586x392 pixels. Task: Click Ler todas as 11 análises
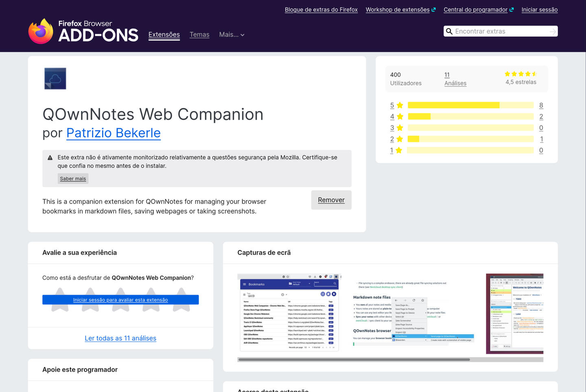(x=120, y=338)
